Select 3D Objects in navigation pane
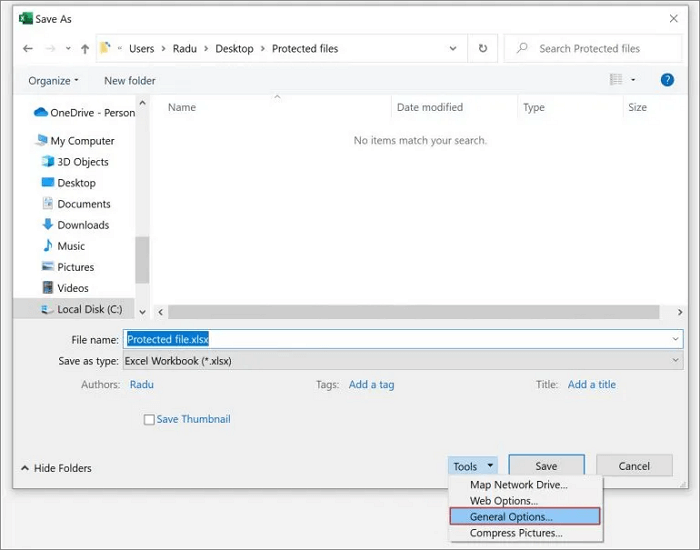The width and height of the screenshot is (700, 550). (82, 162)
